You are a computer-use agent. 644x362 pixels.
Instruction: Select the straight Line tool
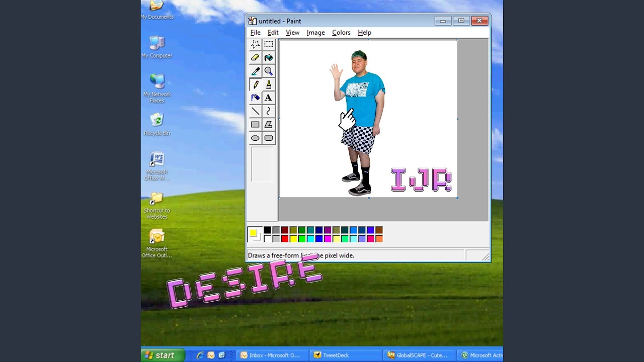click(x=255, y=111)
